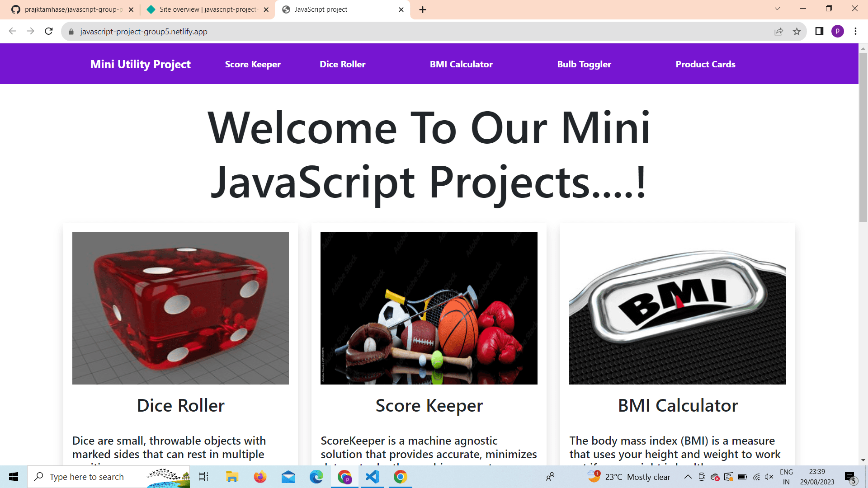Show hidden system tray icons

(688, 477)
